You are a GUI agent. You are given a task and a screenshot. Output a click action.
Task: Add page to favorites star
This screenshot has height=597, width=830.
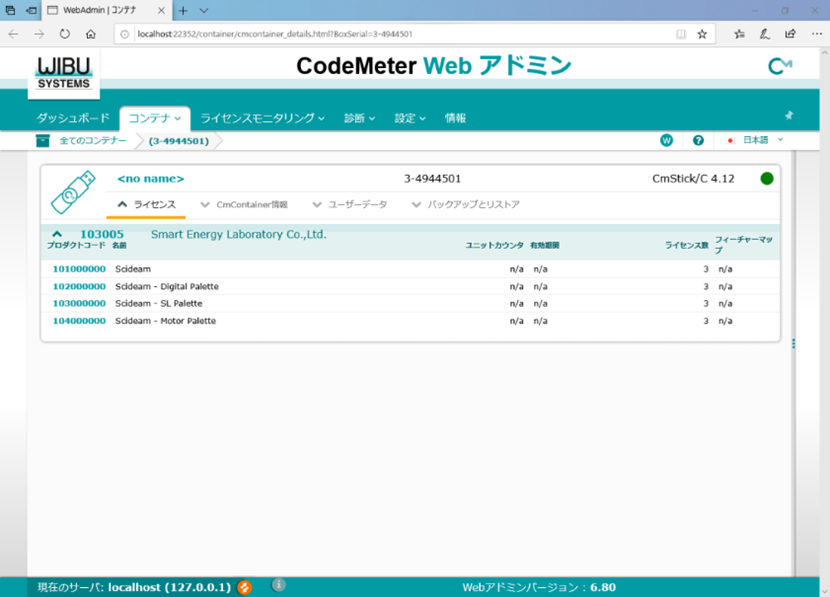click(702, 34)
